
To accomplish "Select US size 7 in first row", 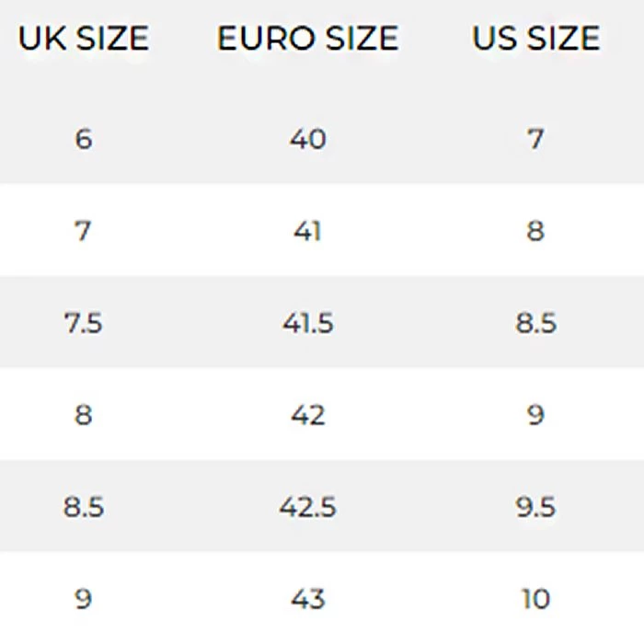I will coord(535,139).
